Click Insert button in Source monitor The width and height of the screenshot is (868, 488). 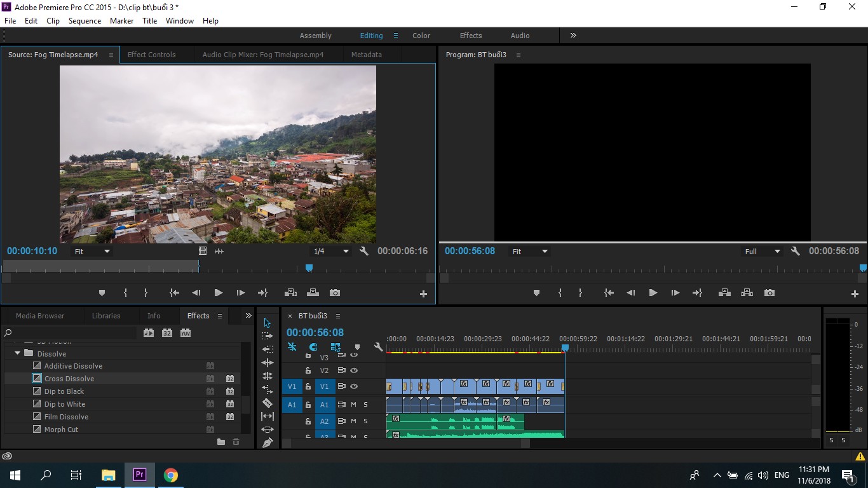click(290, 293)
